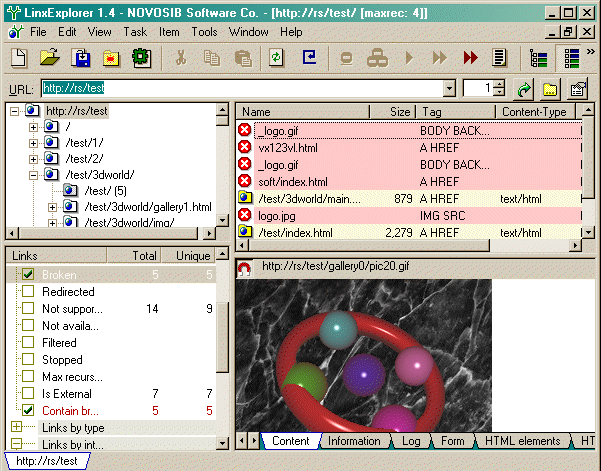Open the Tools menu
Screen dimensions: 601x471
coord(204,32)
